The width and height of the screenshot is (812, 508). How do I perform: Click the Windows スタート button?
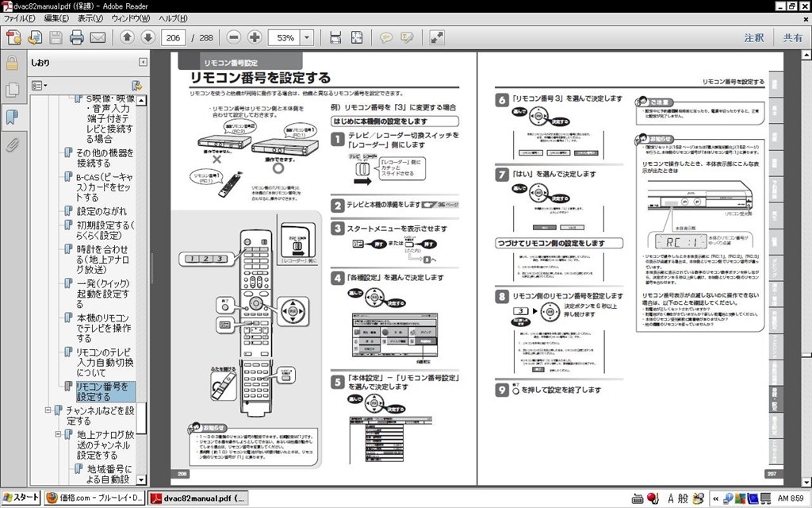click(x=21, y=498)
